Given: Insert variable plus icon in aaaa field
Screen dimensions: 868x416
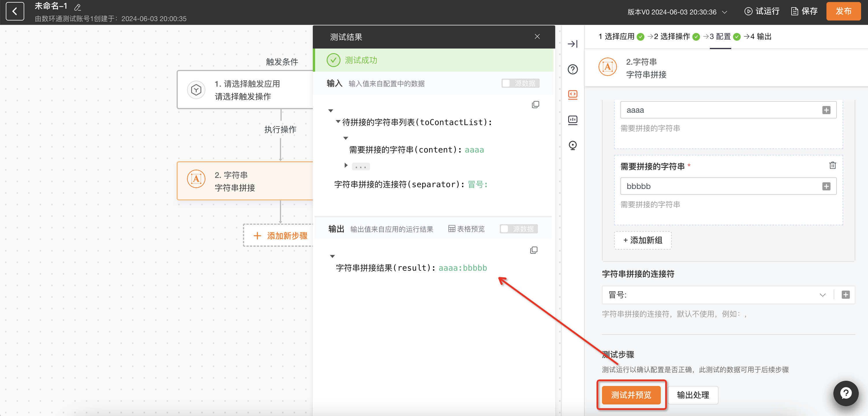Looking at the screenshot, I should pyautogui.click(x=826, y=110).
